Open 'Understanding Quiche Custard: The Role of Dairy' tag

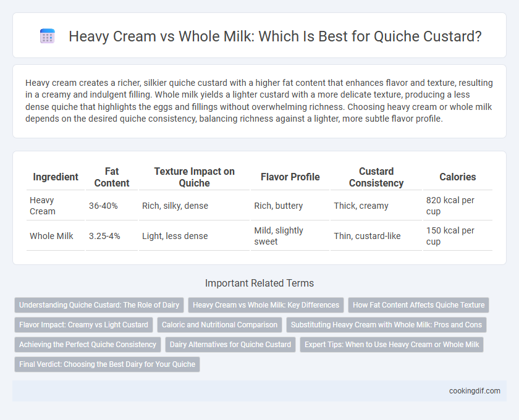click(99, 305)
